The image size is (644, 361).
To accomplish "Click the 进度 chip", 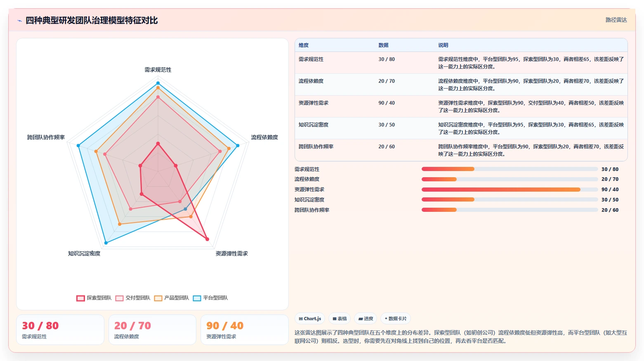I will (x=366, y=319).
